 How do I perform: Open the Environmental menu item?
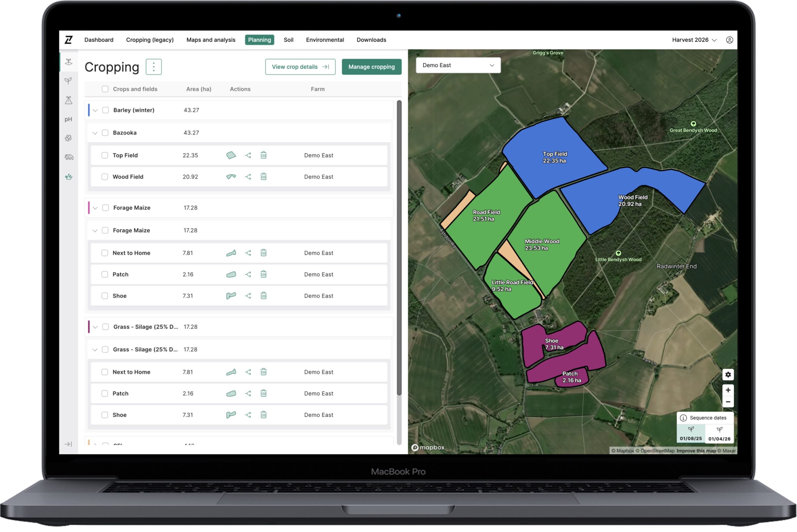coord(324,40)
